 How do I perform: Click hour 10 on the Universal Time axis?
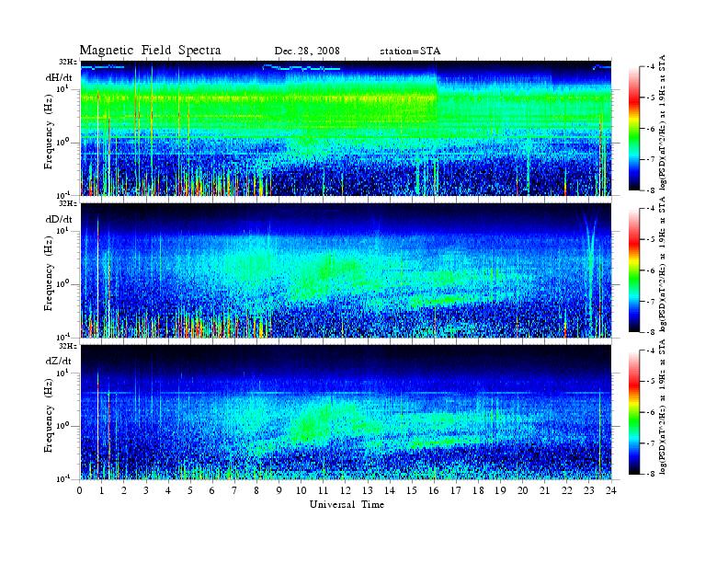pos(301,490)
